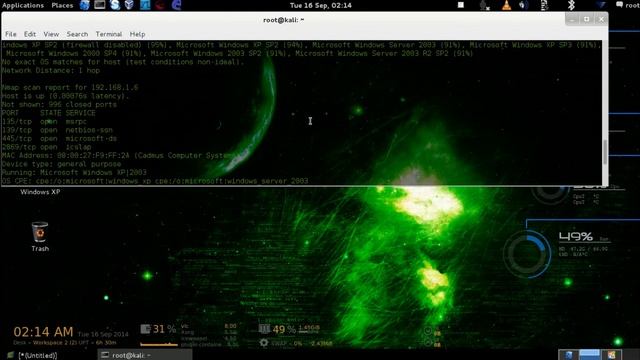Image resolution: width=640 pixels, height=360 pixels.
Task: Open the terminal Search menu
Action: 77,34
